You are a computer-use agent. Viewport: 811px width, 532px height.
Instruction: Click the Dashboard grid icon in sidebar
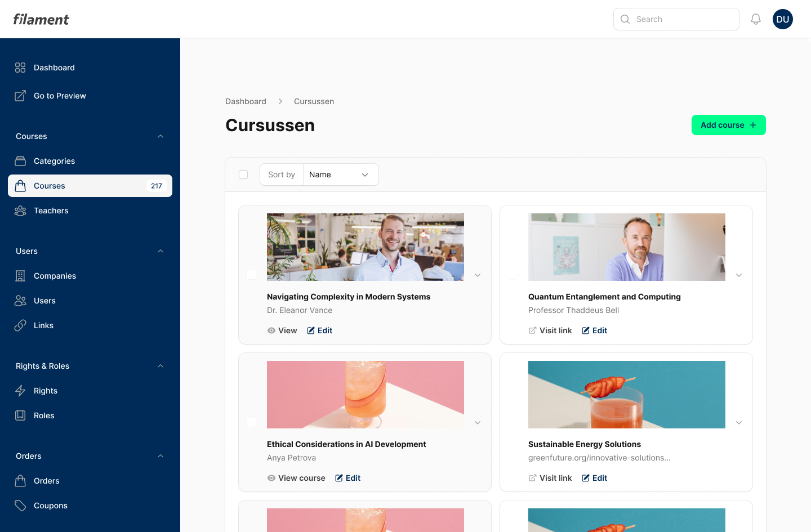coord(20,68)
